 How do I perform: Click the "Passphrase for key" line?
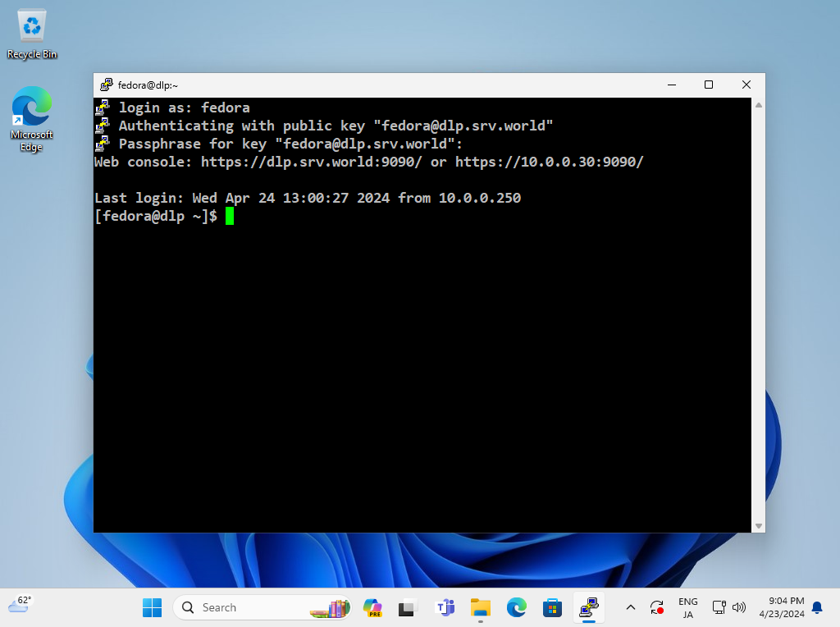click(x=290, y=144)
